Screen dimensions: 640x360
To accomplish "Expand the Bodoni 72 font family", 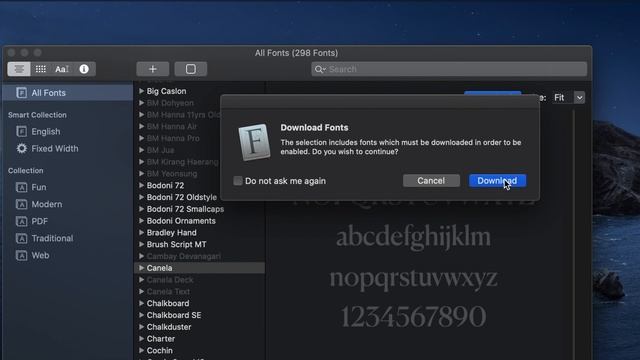I will [141, 185].
